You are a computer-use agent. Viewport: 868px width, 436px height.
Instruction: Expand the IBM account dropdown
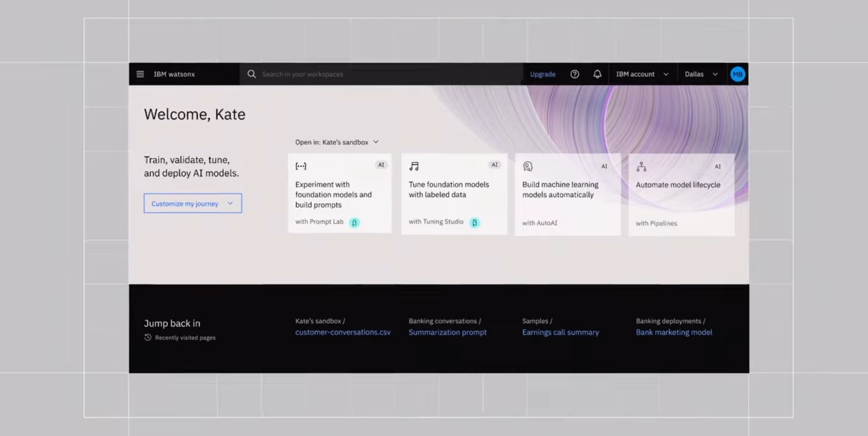coord(642,74)
